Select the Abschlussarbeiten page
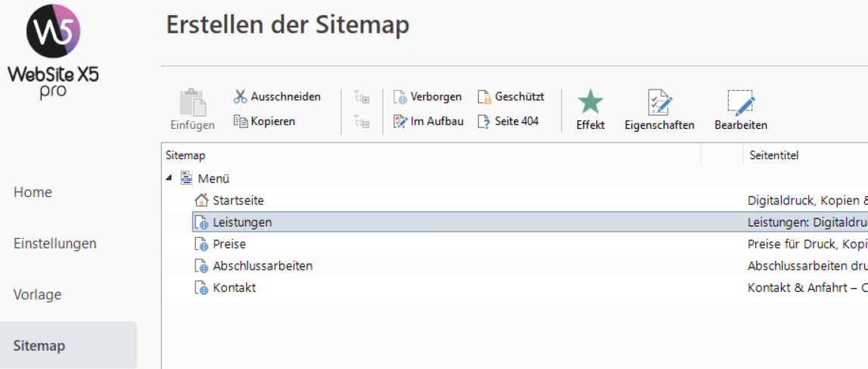Image resolution: width=868 pixels, height=369 pixels. click(262, 266)
